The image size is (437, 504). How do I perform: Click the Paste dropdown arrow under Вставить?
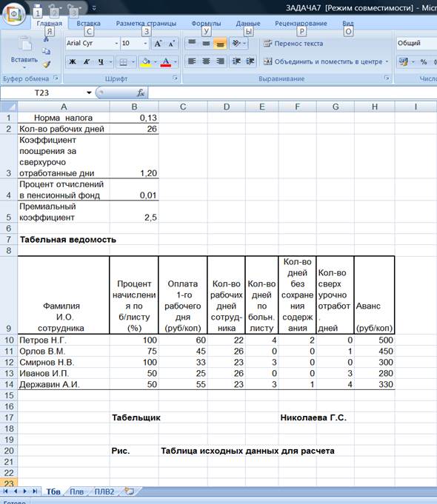24,67
